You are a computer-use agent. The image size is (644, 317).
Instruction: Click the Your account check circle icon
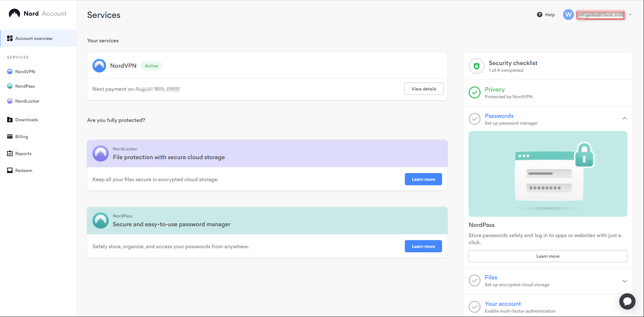coord(475,307)
